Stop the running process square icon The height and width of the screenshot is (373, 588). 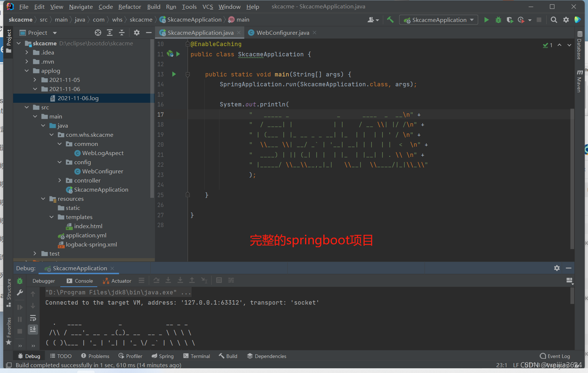click(539, 20)
